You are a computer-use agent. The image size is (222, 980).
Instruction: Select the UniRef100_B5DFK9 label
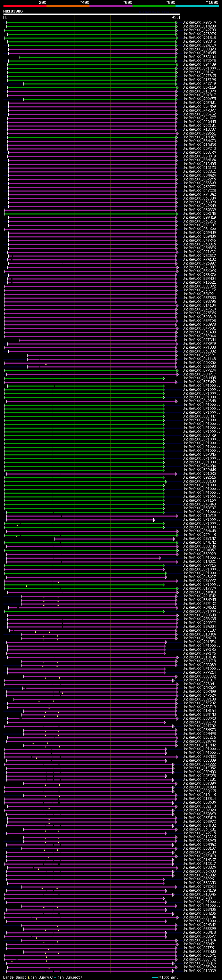click(199, 435)
